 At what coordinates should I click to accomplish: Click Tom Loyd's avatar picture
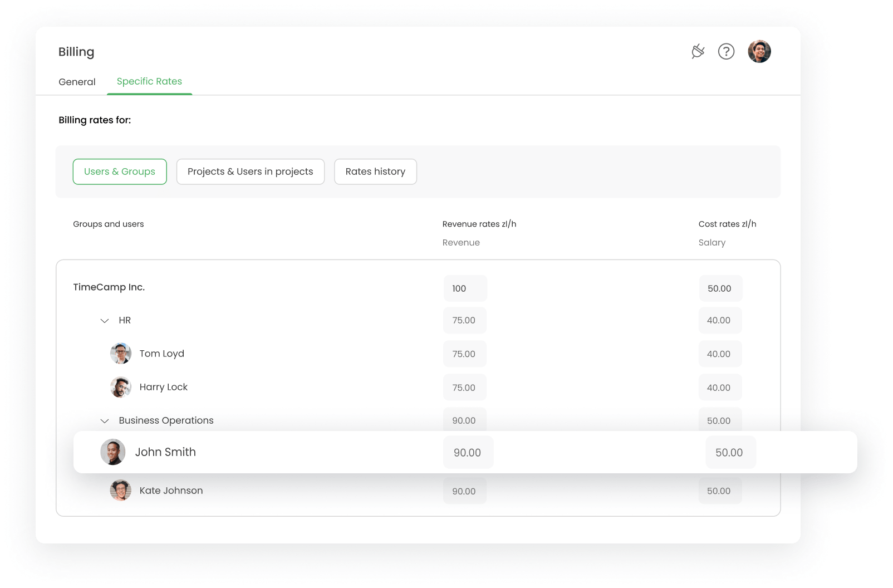(x=121, y=354)
